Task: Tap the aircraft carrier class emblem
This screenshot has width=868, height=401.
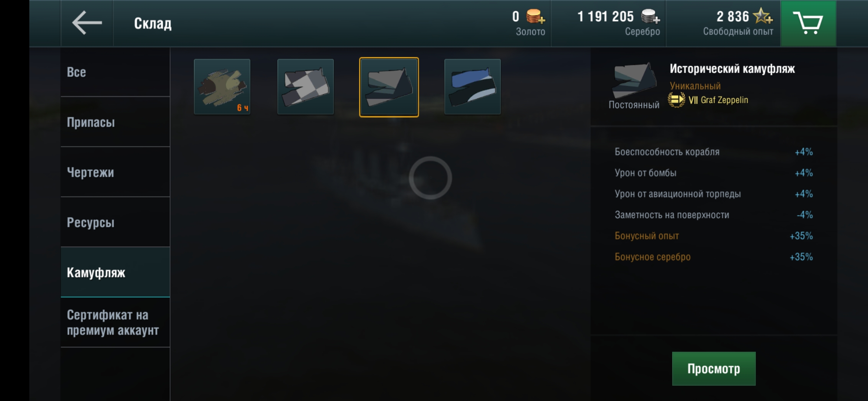Action: [676, 100]
